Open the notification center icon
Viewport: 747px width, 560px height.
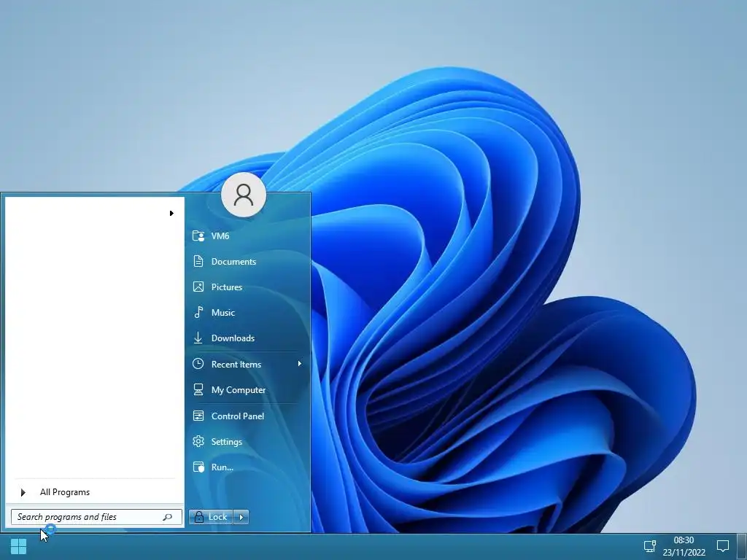coord(723,545)
